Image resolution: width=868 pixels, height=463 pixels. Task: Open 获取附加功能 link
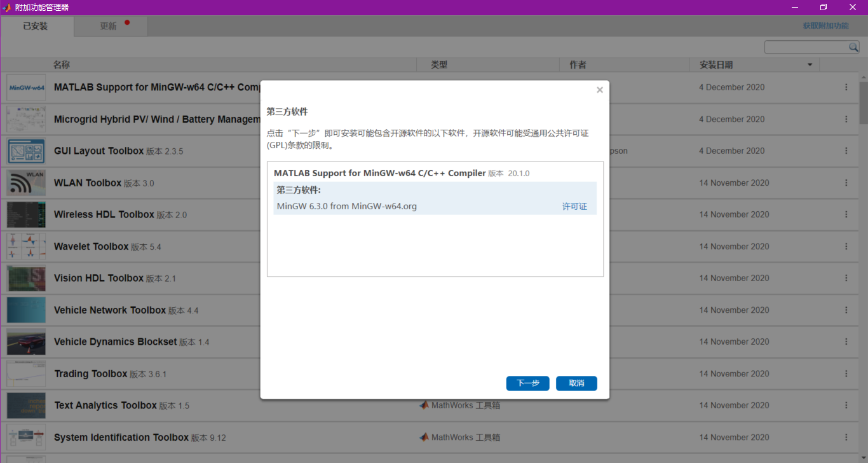pos(825,26)
